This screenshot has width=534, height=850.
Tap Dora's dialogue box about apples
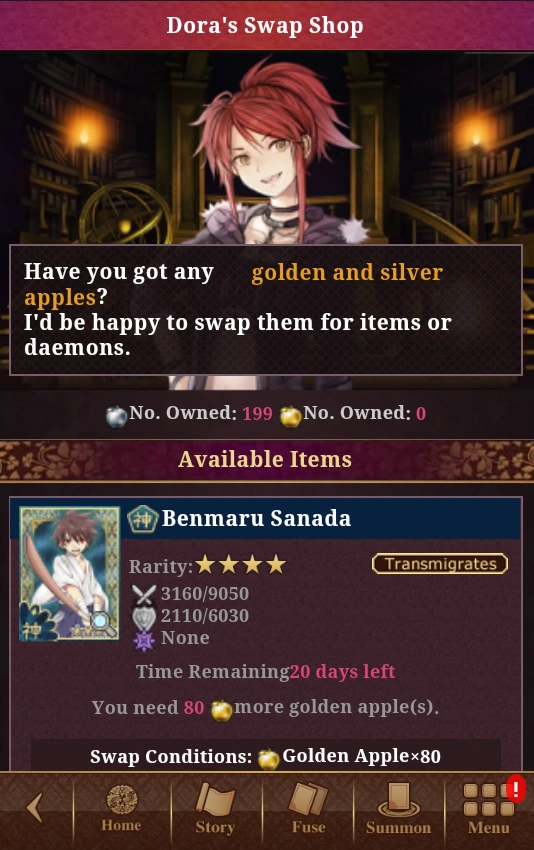click(x=266, y=310)
